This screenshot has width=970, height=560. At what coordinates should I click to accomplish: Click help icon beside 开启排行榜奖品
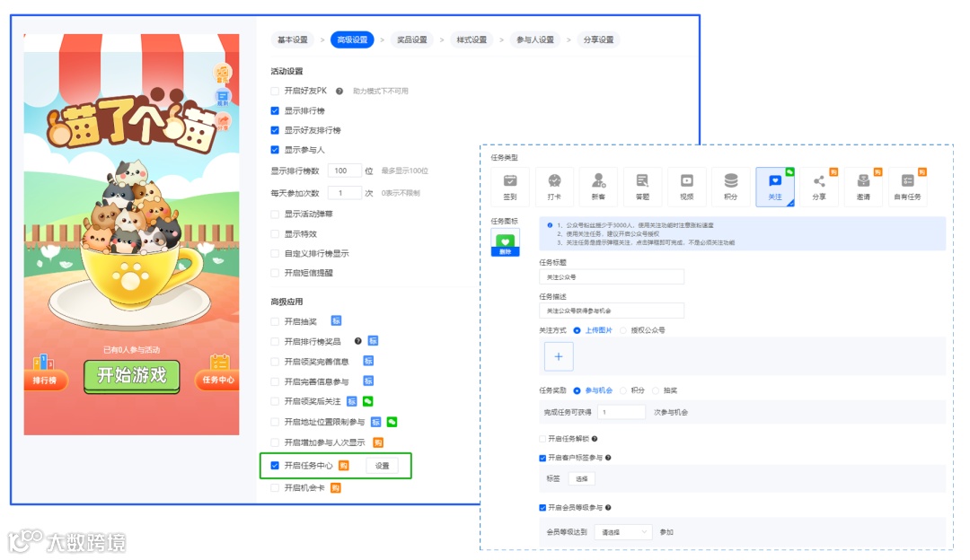point(357,341)
